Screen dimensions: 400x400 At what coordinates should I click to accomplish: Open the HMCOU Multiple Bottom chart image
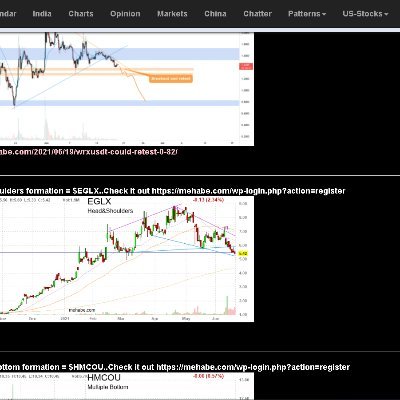coord(127,386)
